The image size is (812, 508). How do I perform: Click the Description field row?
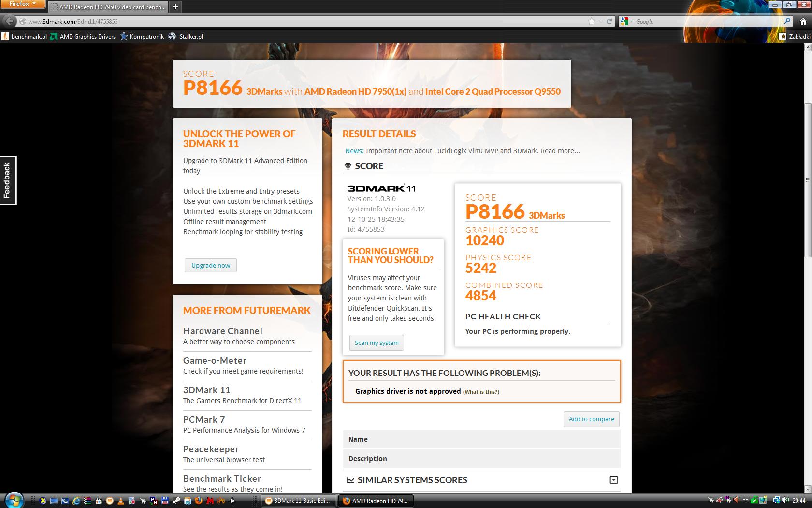[481, 459]
